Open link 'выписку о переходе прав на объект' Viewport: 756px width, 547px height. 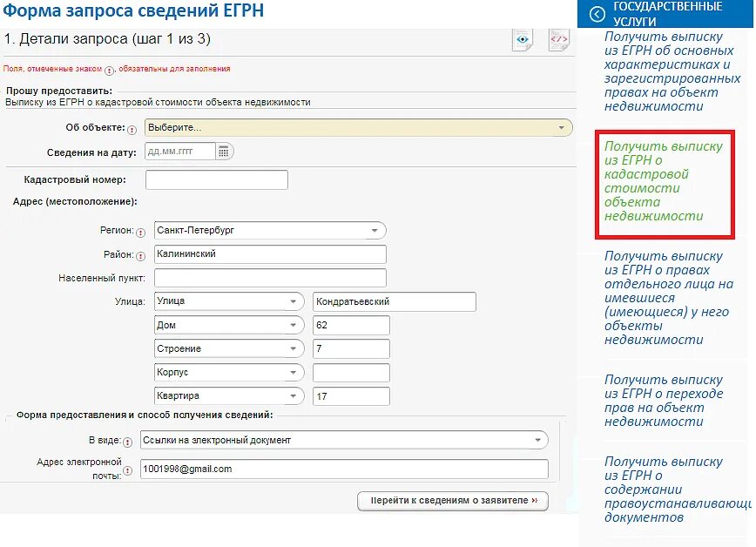click(x=664, y=401)
